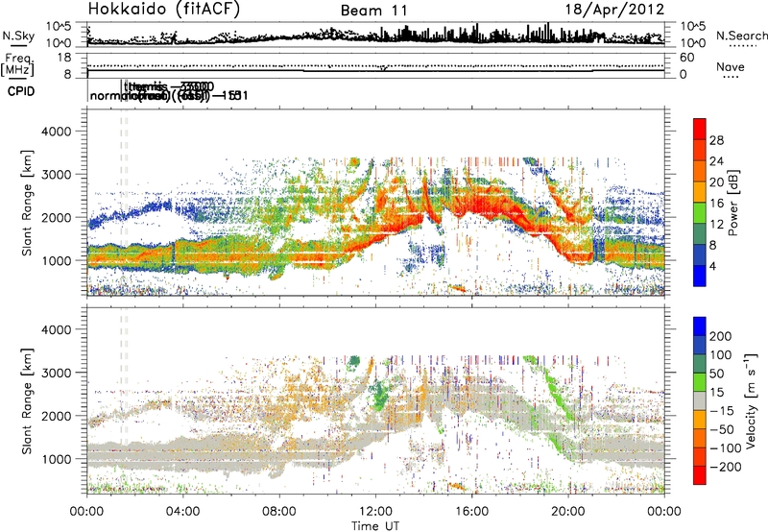Click the bright blue top Velocity colorbar segment

point(700,326)
